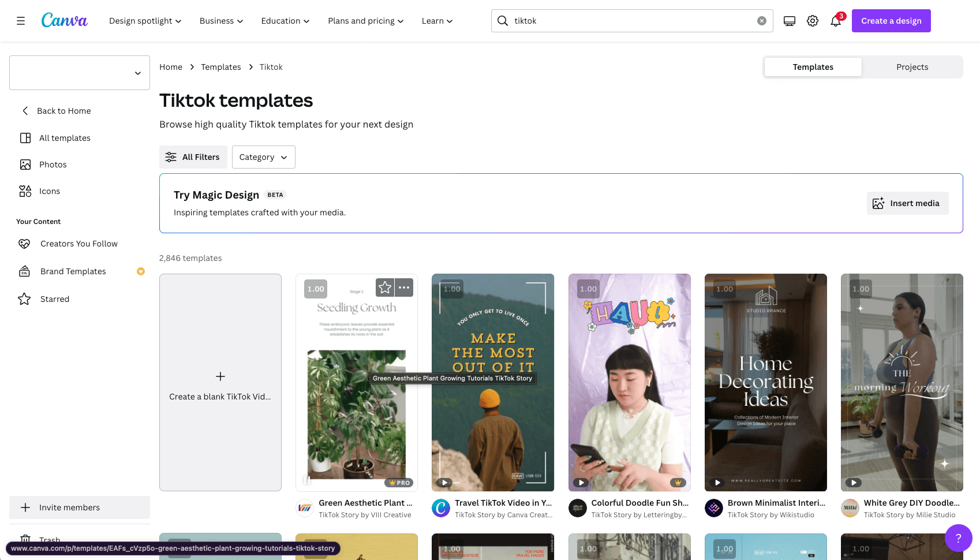Screen dimensions: 980x560
Task: Click the '2,846 templates' count text
Action: click(x=190, y=258)
